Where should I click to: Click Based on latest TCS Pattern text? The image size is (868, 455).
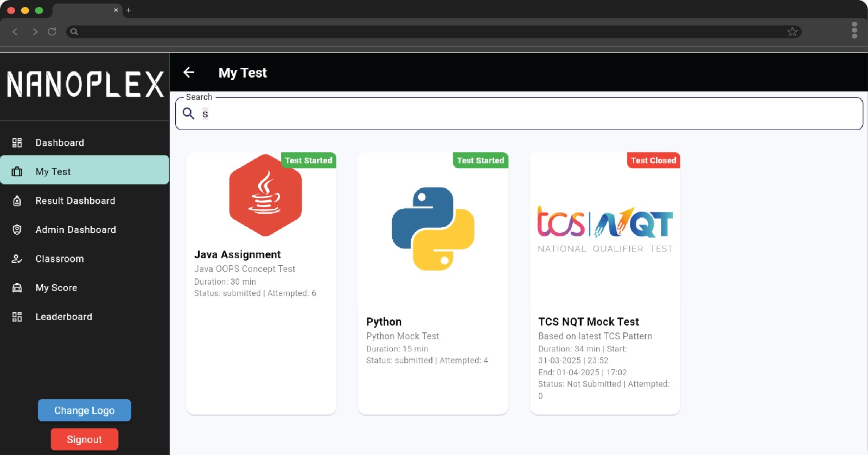(x=595, y=336)
